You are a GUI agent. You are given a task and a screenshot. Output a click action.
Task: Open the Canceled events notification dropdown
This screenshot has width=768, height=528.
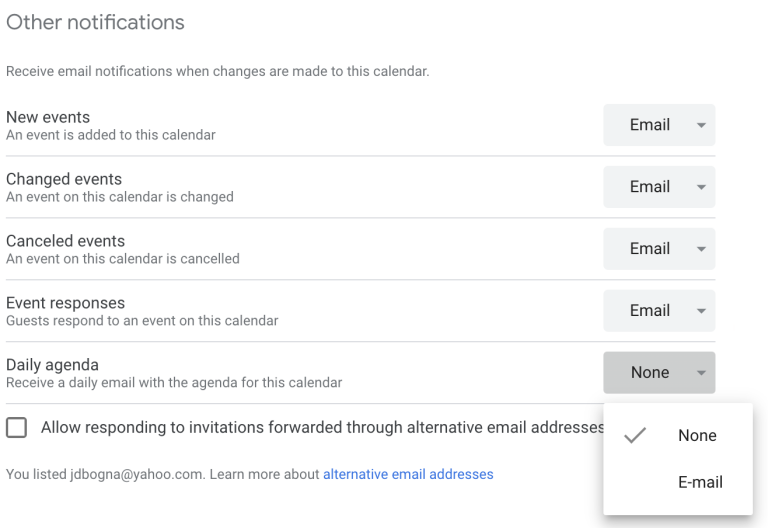click(659, 249)
